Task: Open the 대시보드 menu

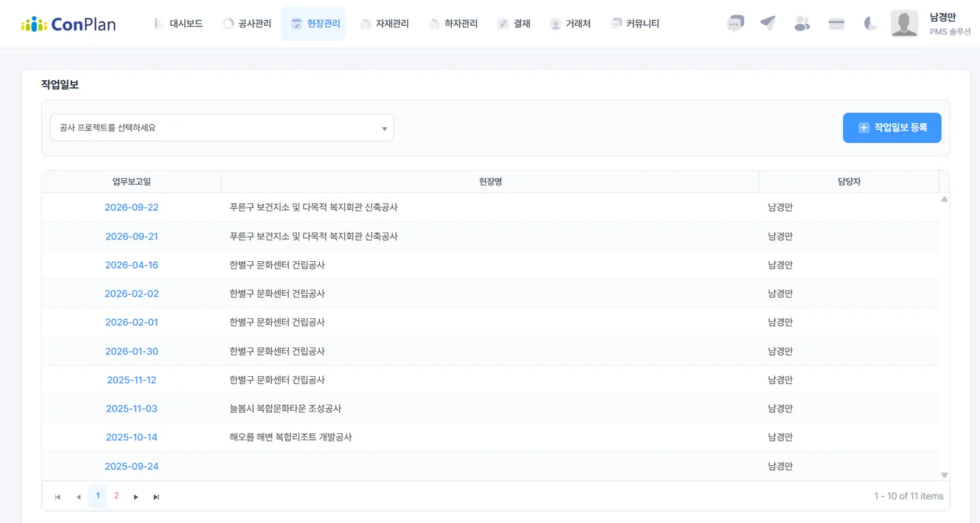Action: click(x=178, y=24)
